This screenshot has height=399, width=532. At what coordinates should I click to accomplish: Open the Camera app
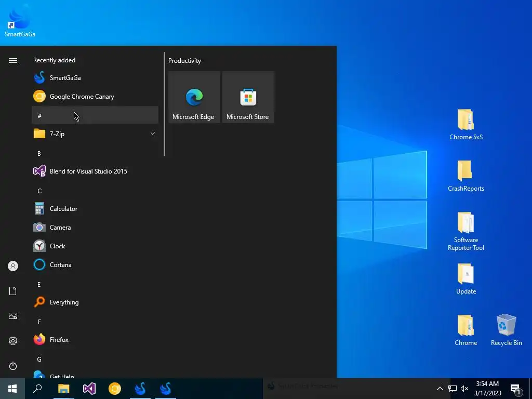[x=95, y=227]
